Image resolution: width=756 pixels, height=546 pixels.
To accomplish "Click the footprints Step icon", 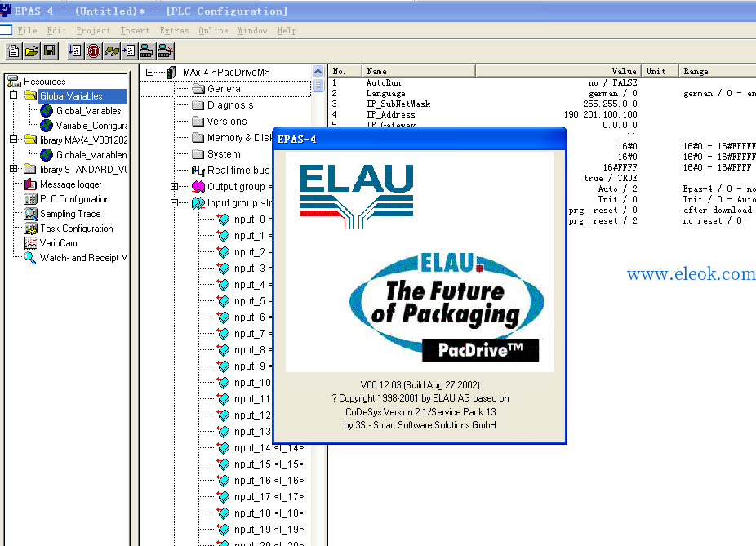I will (111, 51).
